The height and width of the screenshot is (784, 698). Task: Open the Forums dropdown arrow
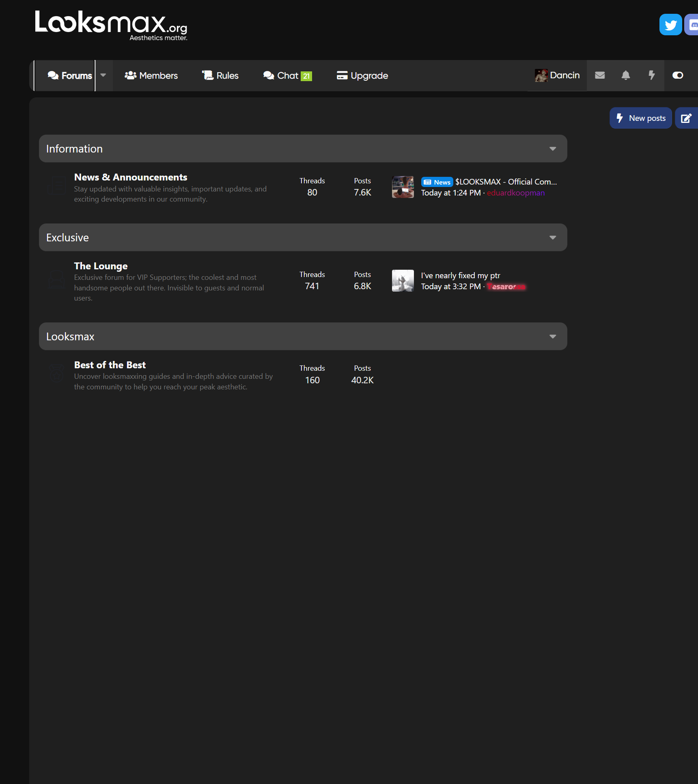click(x=103, y=75)
